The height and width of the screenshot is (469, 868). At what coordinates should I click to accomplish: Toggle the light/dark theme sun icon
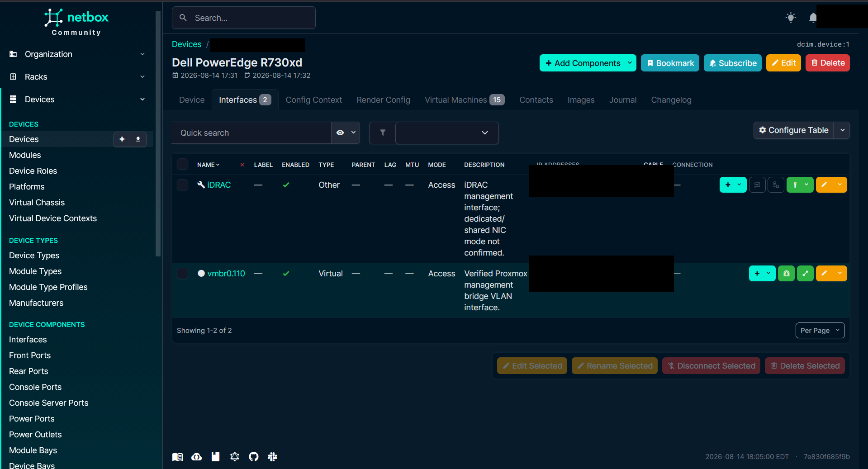791,18
